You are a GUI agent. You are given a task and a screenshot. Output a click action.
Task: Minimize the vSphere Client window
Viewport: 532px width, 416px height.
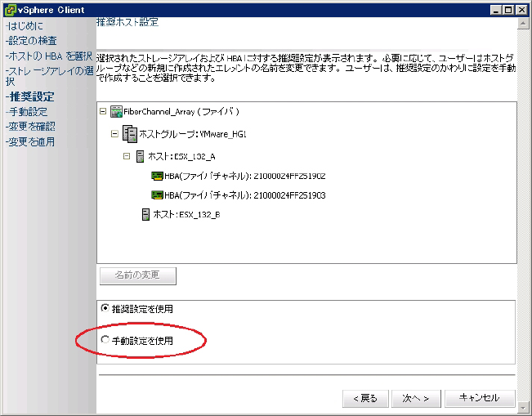496,10
